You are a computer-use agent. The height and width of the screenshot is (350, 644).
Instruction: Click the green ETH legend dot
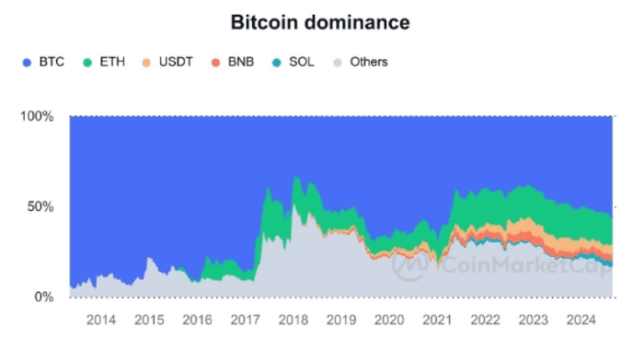87,63
